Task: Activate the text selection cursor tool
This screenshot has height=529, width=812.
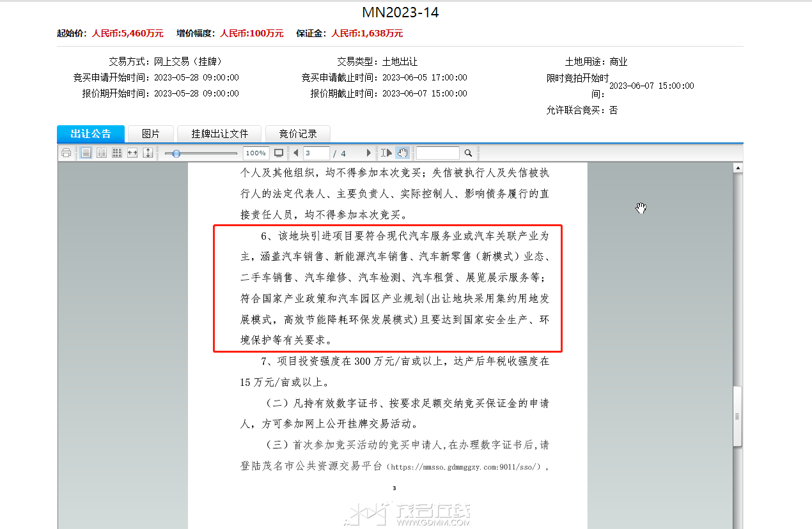Action: [x=386, y=153]
